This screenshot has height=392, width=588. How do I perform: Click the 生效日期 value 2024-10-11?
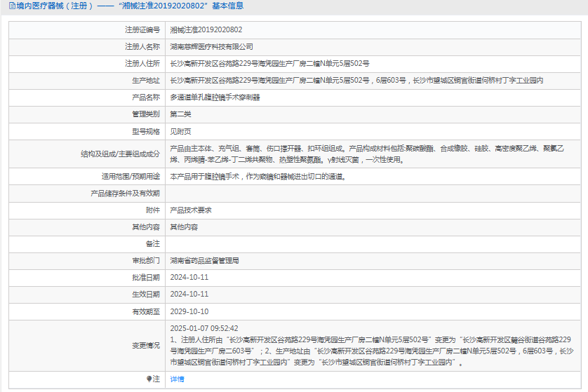189,295
